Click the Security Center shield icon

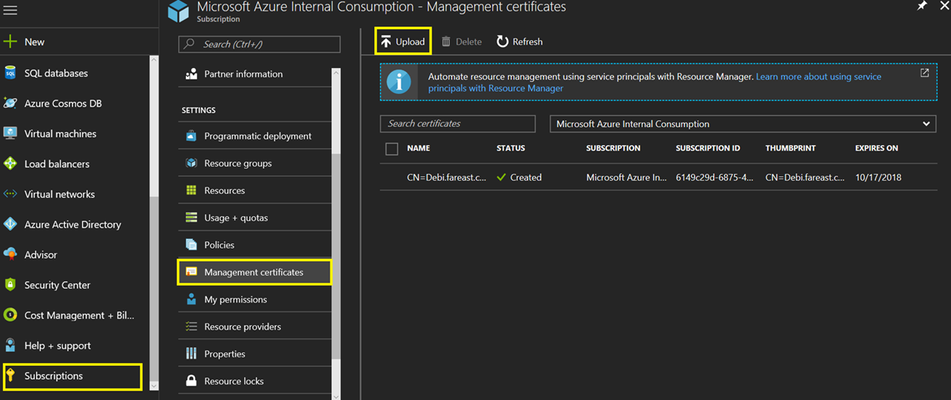click(10, 285)
